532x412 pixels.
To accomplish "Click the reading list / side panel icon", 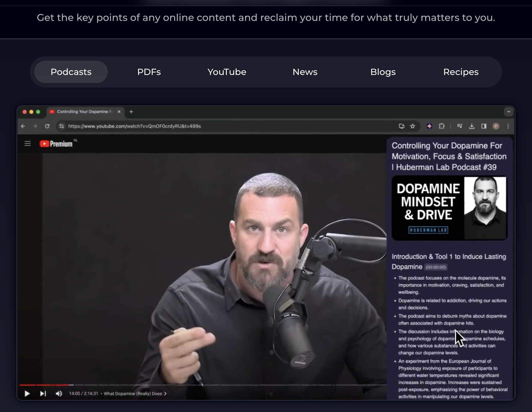I will pyautogui.click(x=484, y=126).
